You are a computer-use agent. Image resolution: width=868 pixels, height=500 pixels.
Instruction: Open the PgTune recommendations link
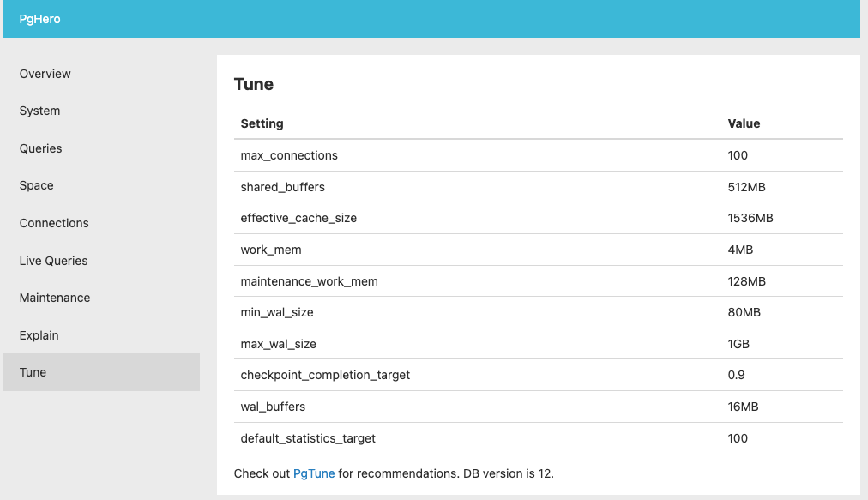coord(314,473)
